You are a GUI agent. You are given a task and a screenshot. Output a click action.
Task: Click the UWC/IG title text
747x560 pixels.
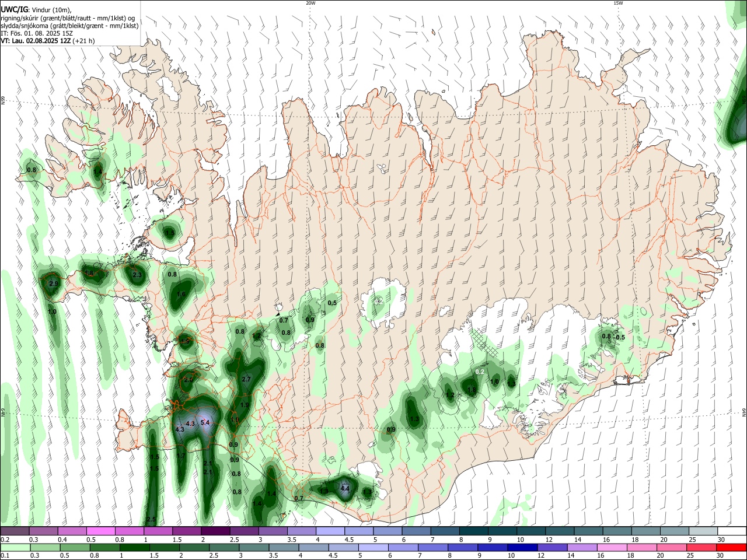14,10
